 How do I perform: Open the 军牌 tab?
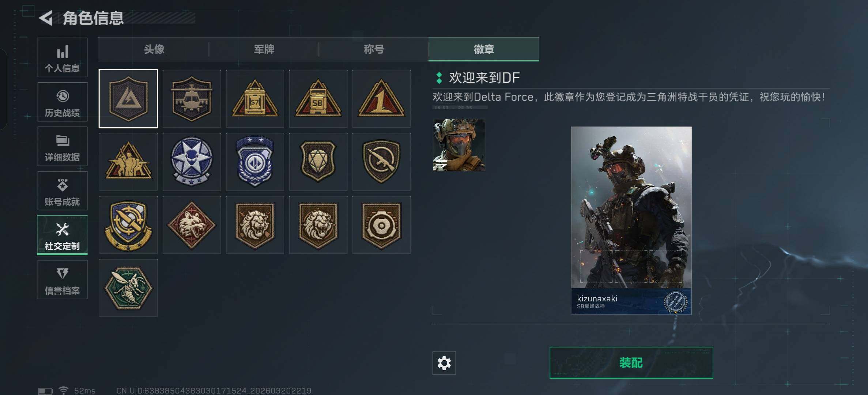(264, 49)
